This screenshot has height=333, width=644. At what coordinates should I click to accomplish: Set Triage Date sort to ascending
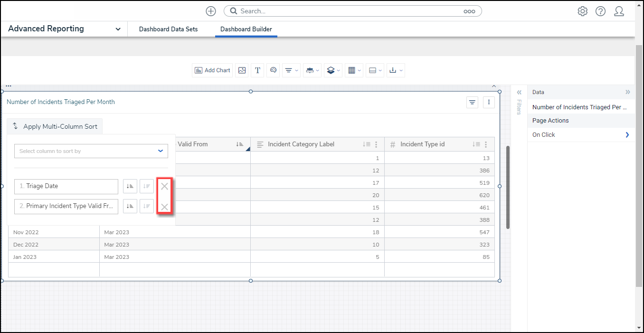(x=130, y=186)
